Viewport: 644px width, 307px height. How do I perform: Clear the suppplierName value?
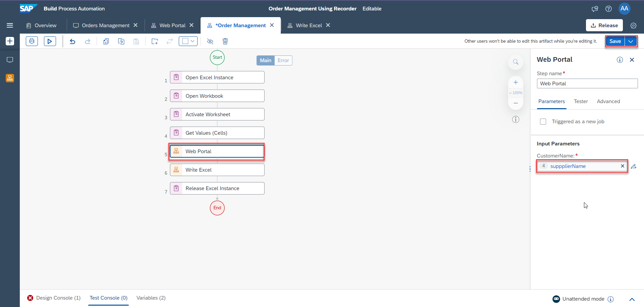click(x=623, y=166)
